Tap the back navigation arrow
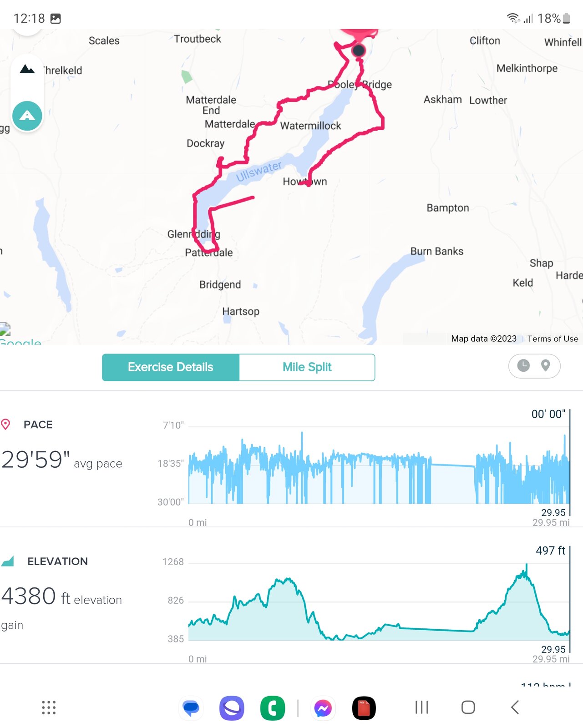The image size is (583, 728). (x=515, y=708)
